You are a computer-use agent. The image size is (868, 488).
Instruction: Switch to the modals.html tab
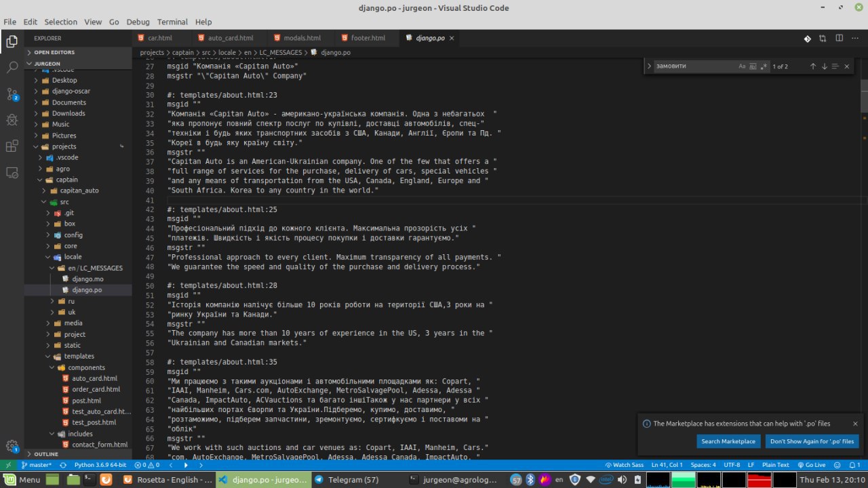[x=302, y=39]
